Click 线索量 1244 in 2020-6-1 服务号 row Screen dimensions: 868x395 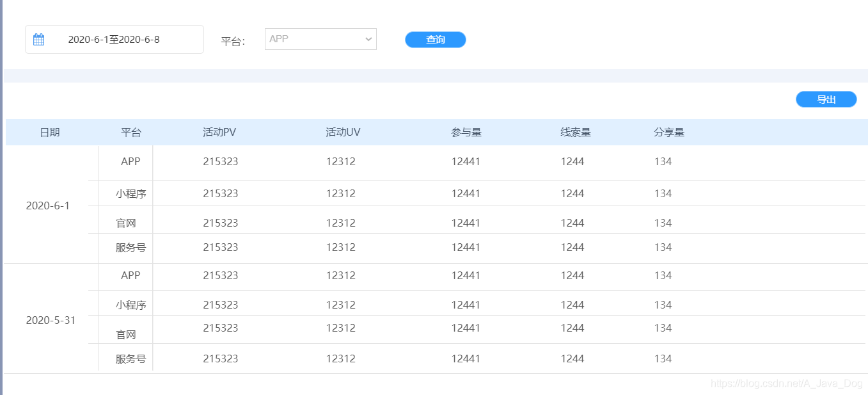[572, 248]
